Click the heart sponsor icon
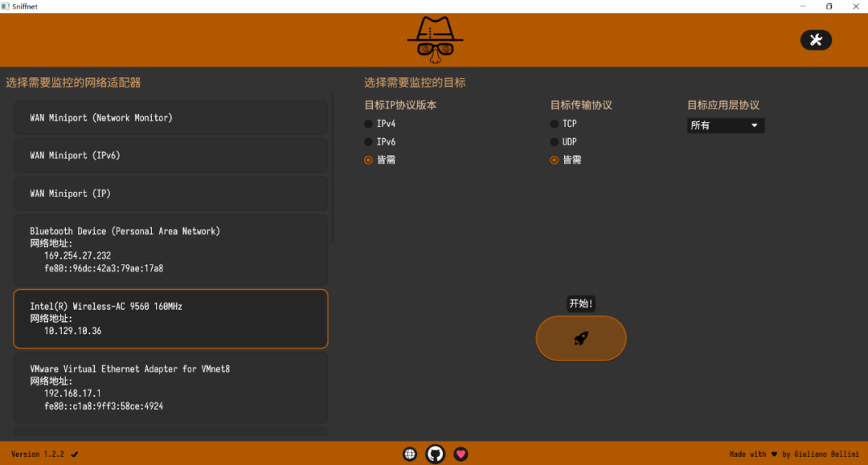 pyautogui.click(x=461, y=454)
